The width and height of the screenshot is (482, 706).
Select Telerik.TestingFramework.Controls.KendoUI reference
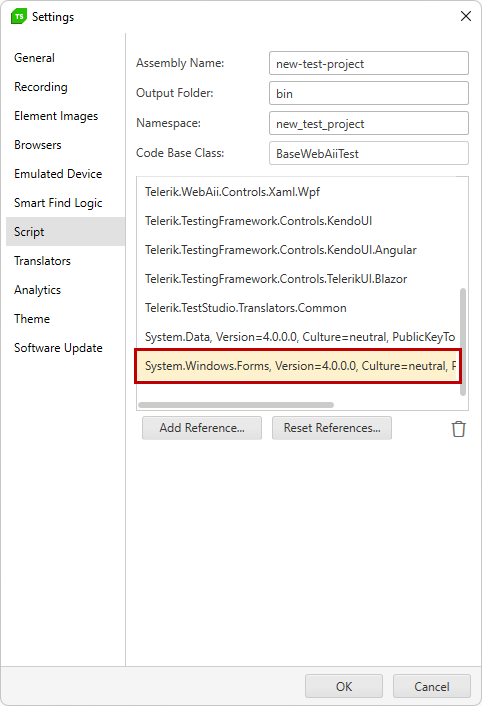(x=297, y=221)
